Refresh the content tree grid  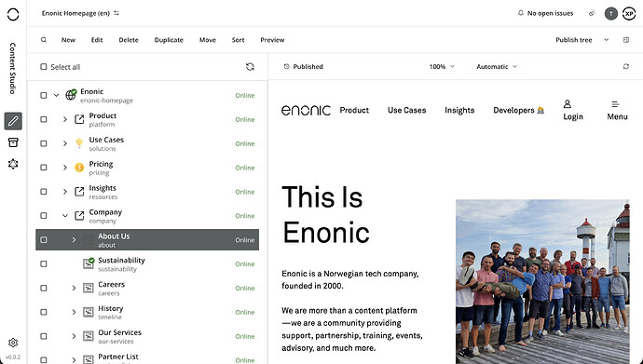click(250, 66)
